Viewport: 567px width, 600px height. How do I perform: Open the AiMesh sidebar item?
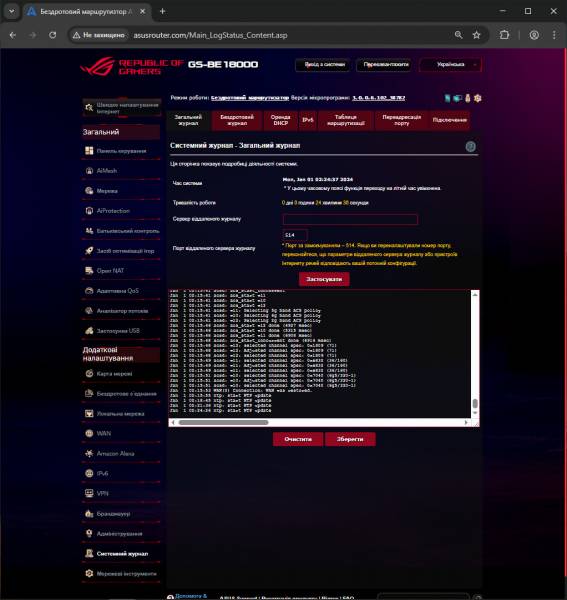(121, 171)
